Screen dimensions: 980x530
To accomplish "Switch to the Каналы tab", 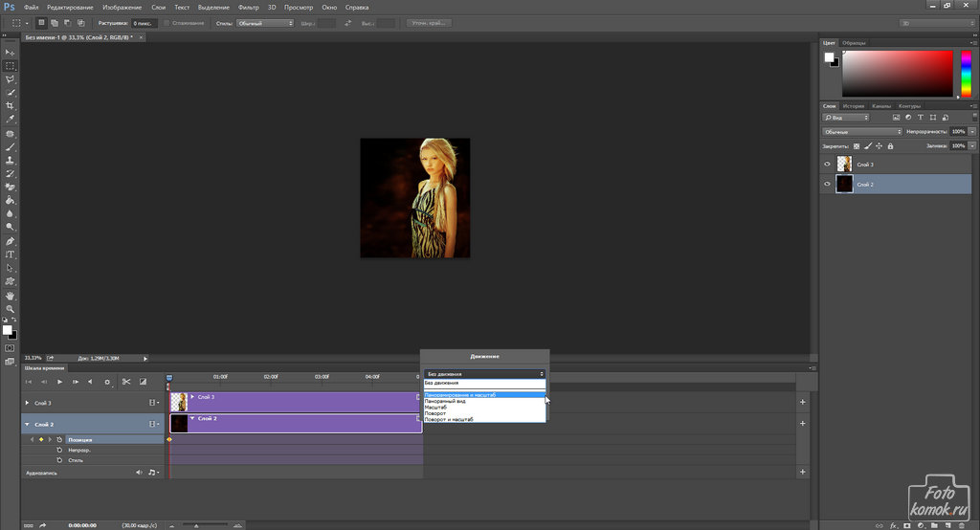I will [x=883, y=106].
